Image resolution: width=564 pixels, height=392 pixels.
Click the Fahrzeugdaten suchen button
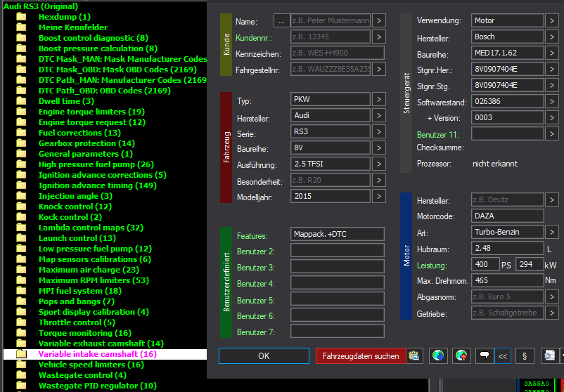[361, 356]
